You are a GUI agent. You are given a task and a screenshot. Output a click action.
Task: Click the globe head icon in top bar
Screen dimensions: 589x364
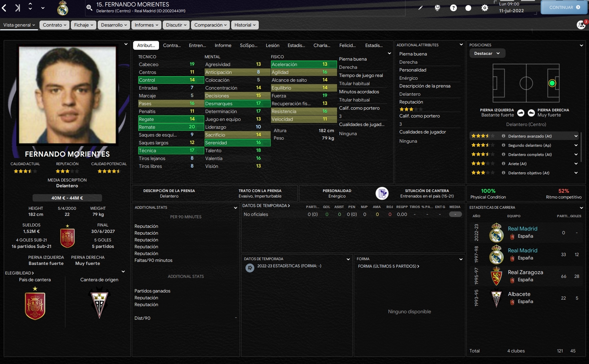coord(437,8)
